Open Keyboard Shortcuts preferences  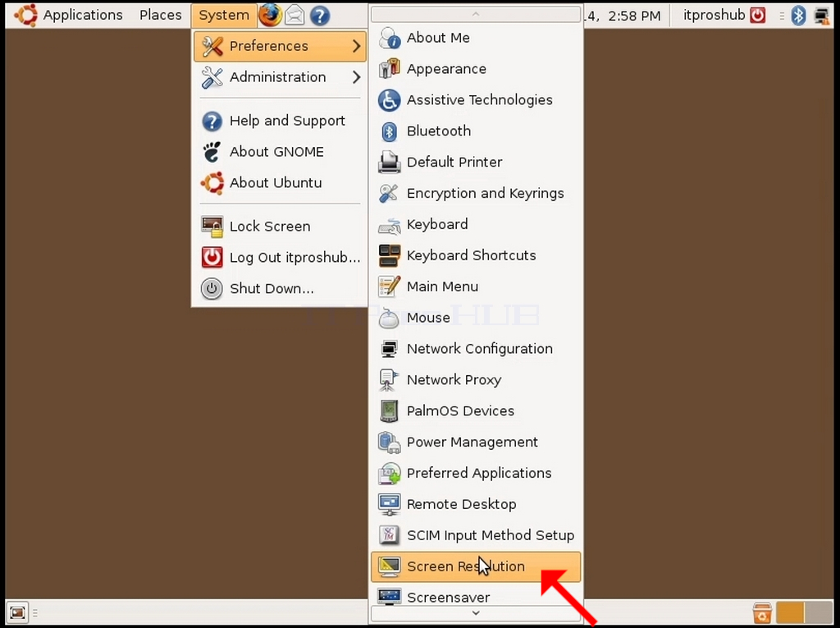[476, 256]
